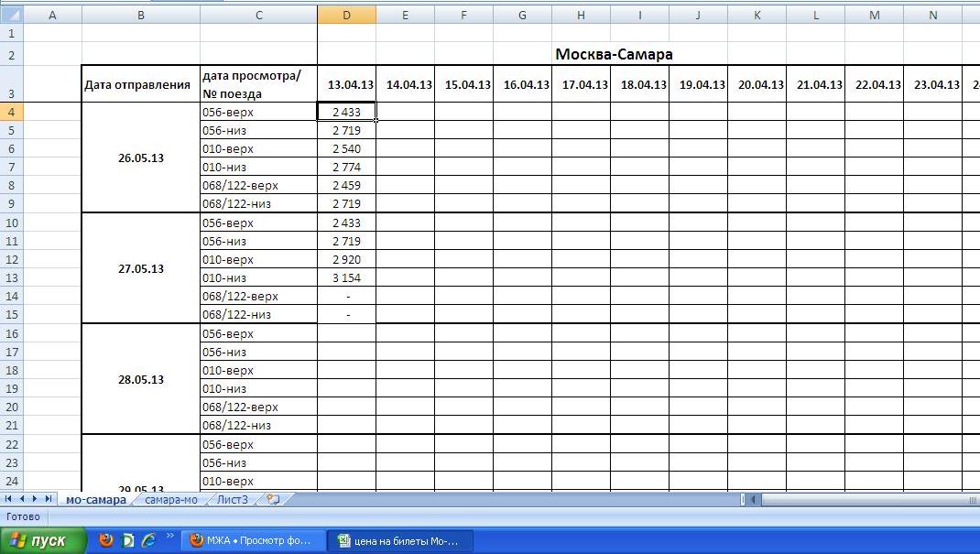Click the Select All corner button

coord(11,15)
